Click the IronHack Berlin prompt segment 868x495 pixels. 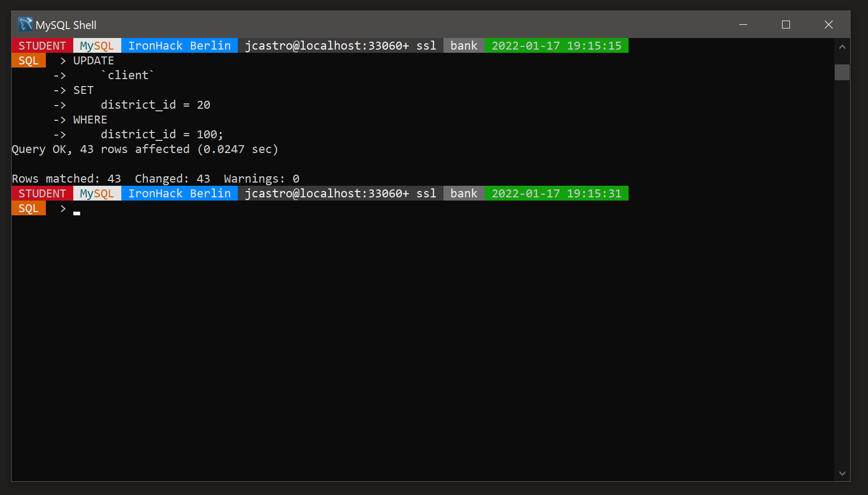pyautogui.click(x=179, y=45)
